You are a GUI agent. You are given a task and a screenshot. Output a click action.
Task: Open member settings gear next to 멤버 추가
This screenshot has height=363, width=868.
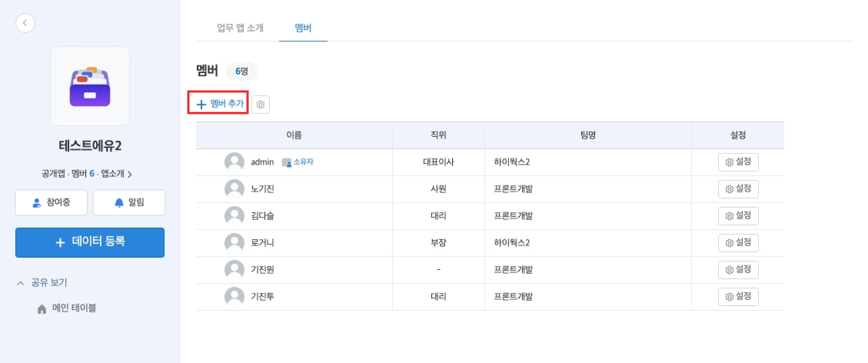tap(261, 105)
